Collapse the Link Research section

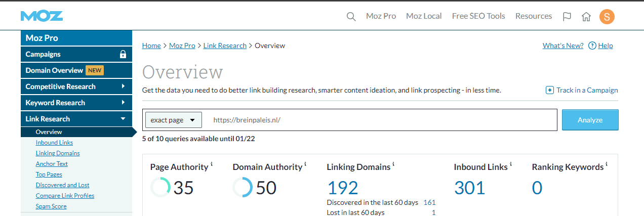coord(76,119)
